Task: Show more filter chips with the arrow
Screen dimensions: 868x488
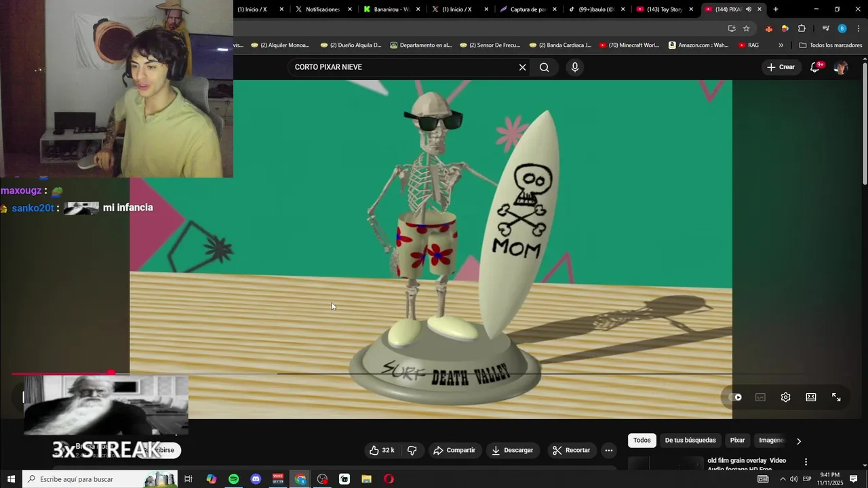Action: pos(798,441)
